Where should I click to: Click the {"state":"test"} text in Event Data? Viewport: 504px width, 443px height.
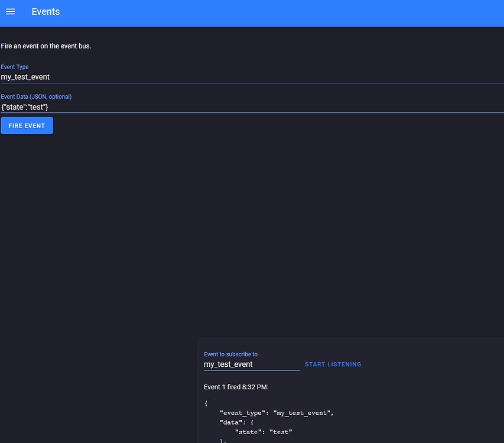click(25, 107)
